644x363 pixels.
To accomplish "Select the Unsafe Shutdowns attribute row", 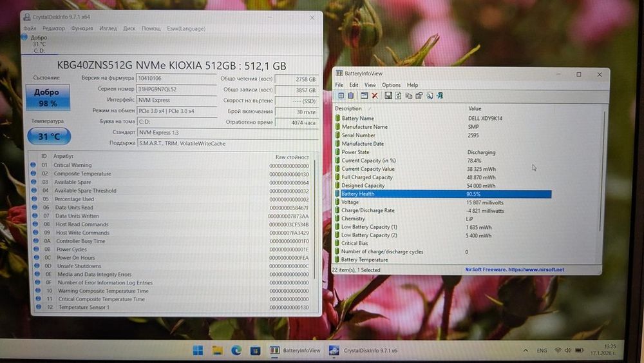I will coord(171,266).
